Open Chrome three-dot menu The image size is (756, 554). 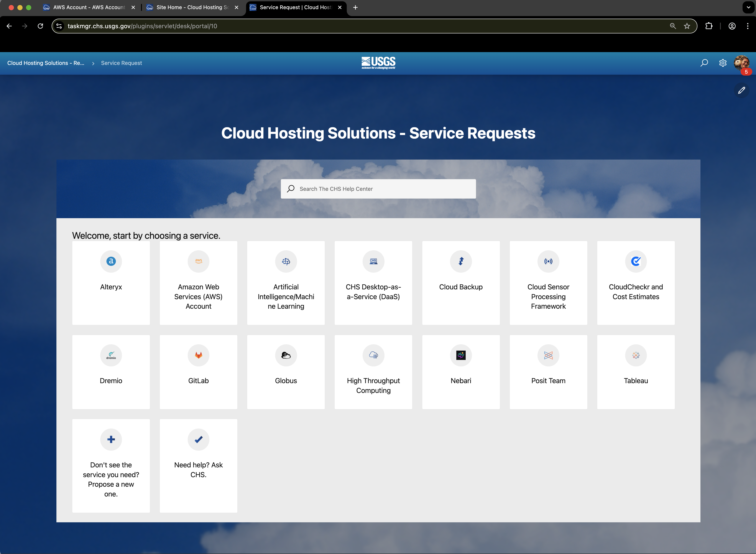pos(748,26)
